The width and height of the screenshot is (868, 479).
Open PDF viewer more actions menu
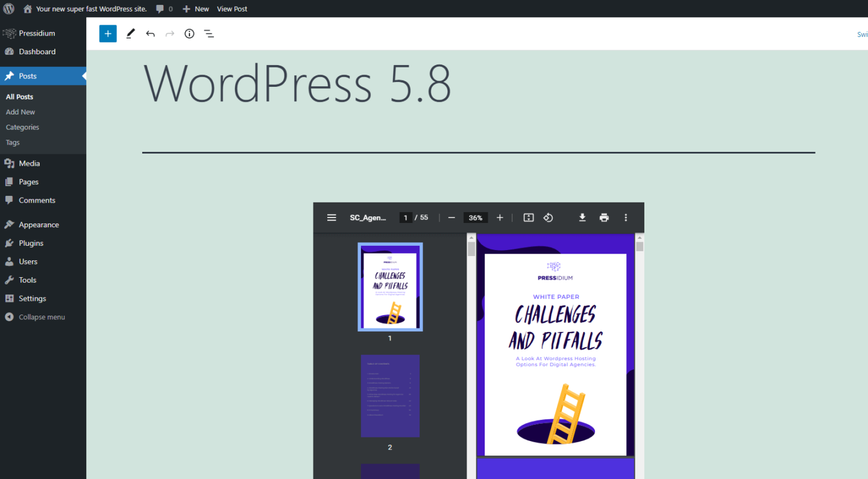point(626,218)
